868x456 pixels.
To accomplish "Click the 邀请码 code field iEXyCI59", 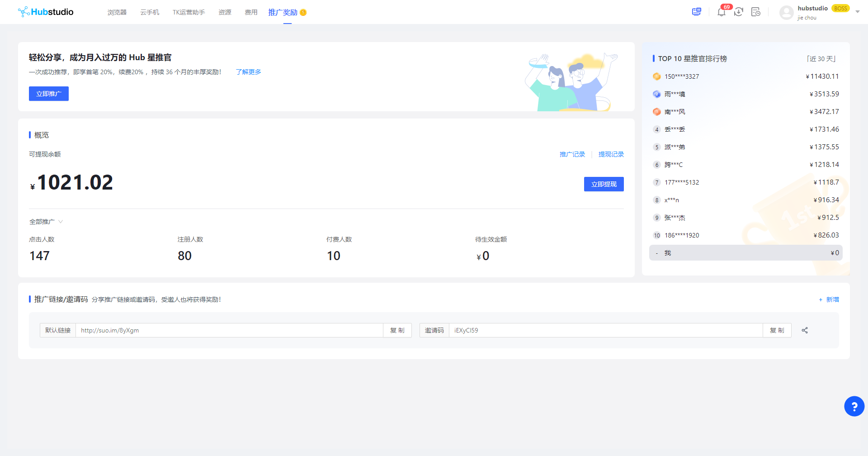I will point(606,330).
